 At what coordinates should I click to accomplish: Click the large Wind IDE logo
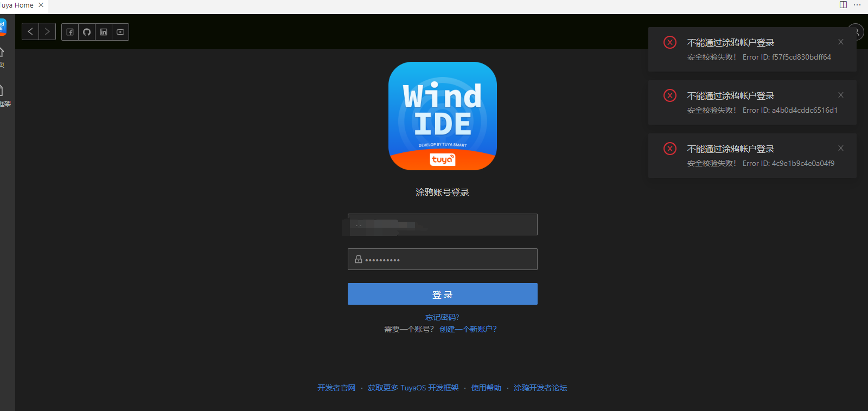coord(443,116)
